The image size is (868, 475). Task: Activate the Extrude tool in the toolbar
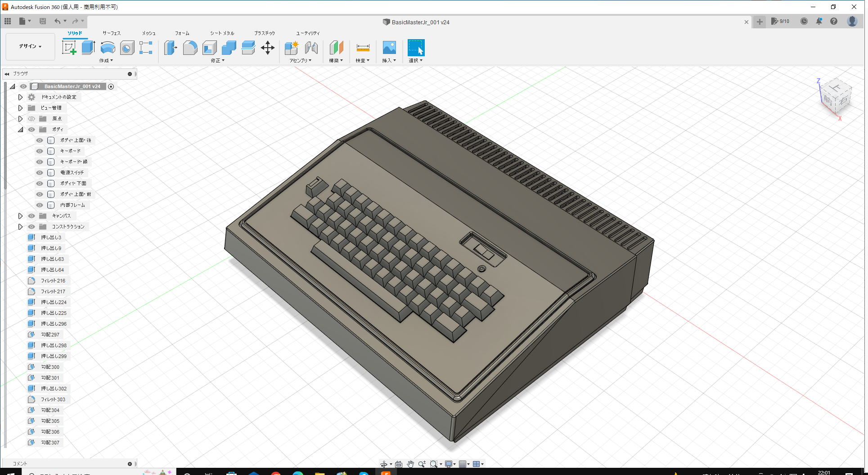coord(87,47)
